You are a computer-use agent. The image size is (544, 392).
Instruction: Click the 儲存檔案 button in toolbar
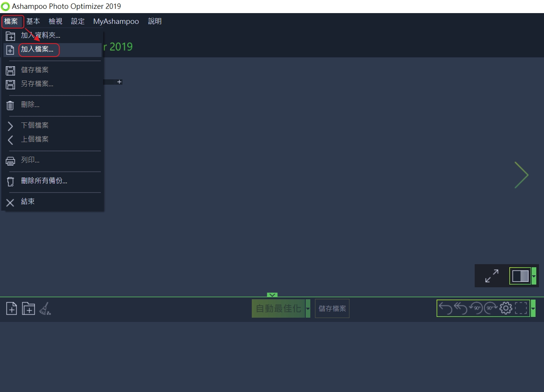click(332, 308)
